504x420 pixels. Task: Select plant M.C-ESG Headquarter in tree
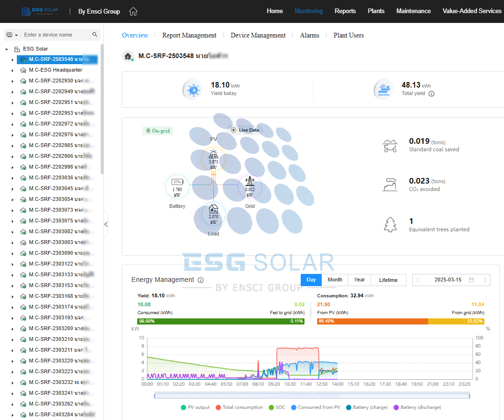pyautogui.click(x=55, y=70)
